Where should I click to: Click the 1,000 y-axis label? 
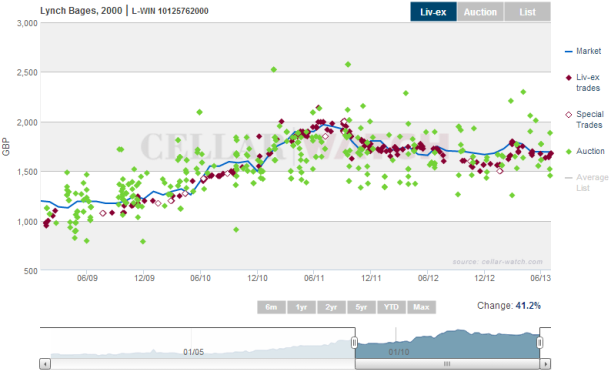point(27,222)
